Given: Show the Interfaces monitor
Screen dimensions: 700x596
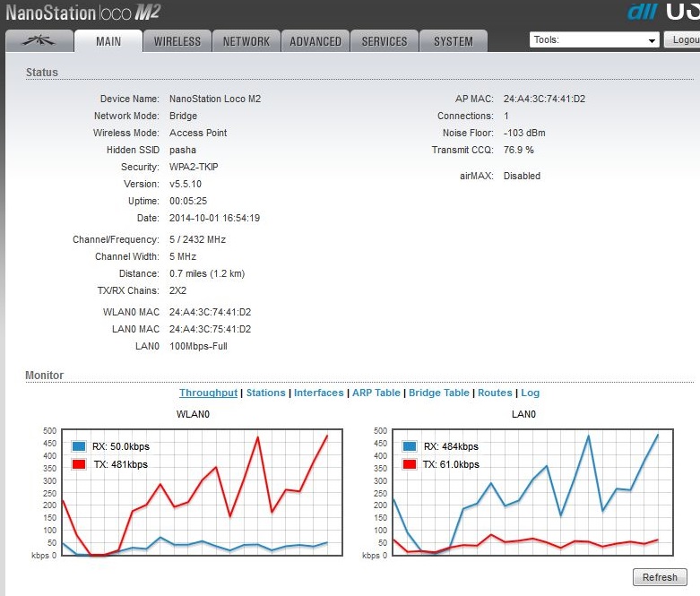Looking at the screenshot, I should point(319,393).
